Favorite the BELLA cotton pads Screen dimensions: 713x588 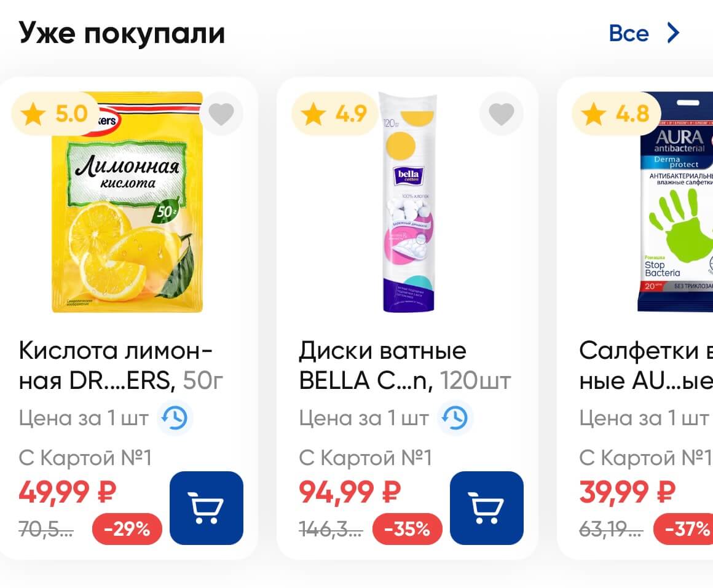click(502, 114)
